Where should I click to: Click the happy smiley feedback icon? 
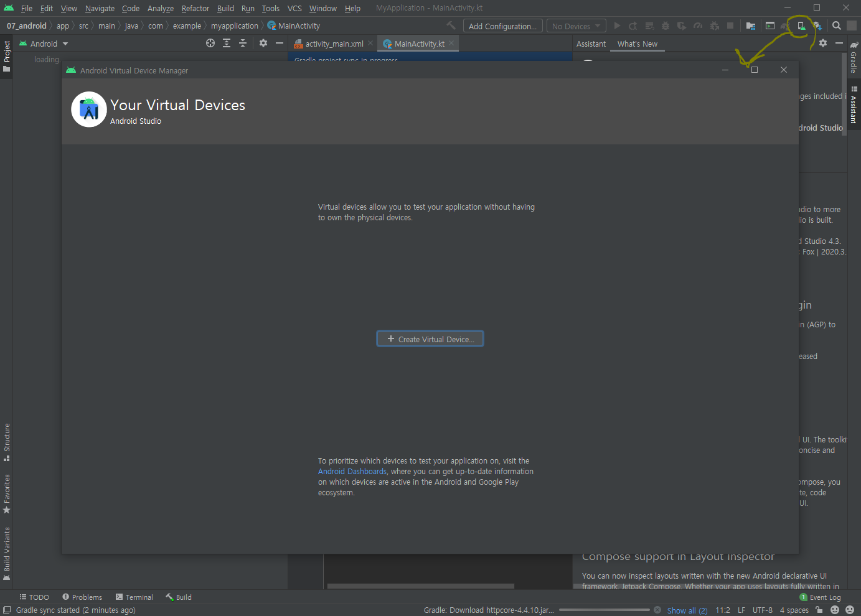point(835,610)
